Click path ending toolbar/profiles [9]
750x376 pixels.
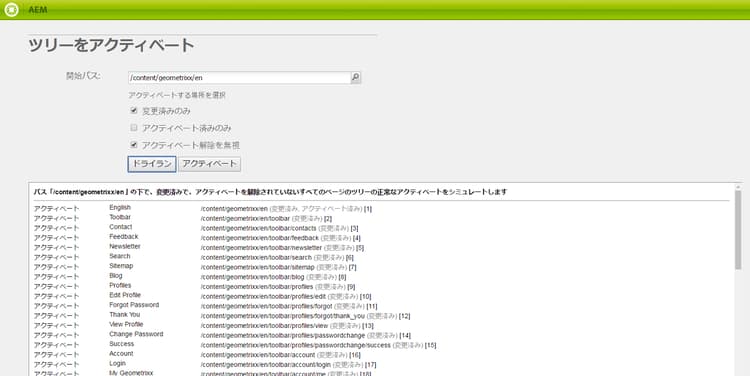click(278, 287)
